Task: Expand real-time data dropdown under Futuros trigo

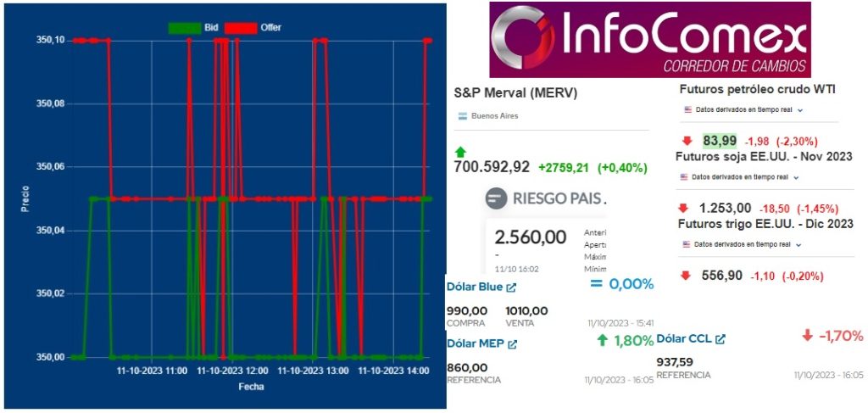Action: point(799,244)
